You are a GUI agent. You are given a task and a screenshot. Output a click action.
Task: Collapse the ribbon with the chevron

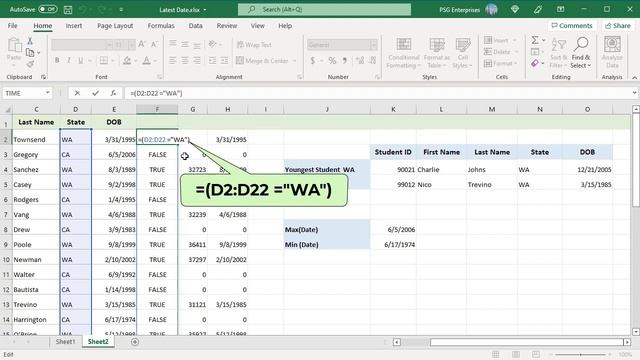tap(634, 77)
